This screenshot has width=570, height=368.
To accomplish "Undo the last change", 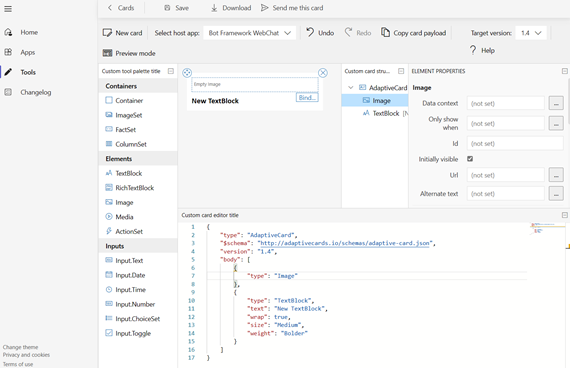I will tap(320, 33).
